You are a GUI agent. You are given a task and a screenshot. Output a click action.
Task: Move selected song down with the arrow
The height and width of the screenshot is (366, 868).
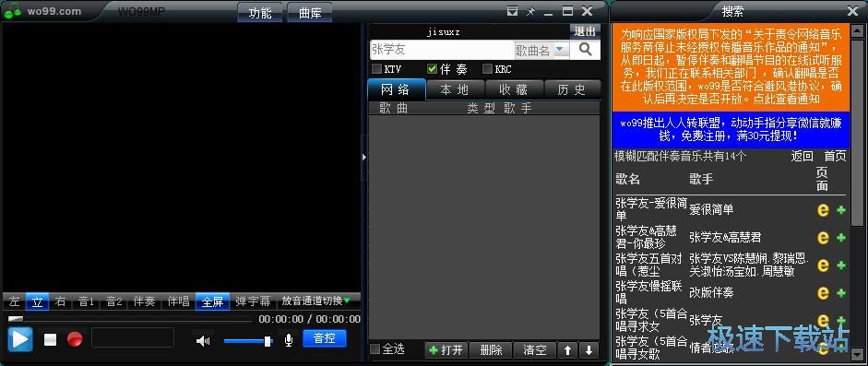pos(589,350)
